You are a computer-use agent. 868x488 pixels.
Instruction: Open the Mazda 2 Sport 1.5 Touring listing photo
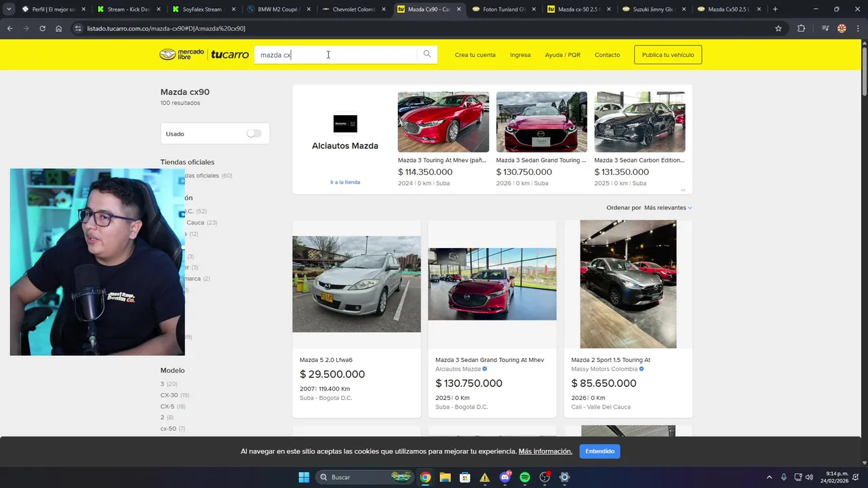tap(628, 284)
